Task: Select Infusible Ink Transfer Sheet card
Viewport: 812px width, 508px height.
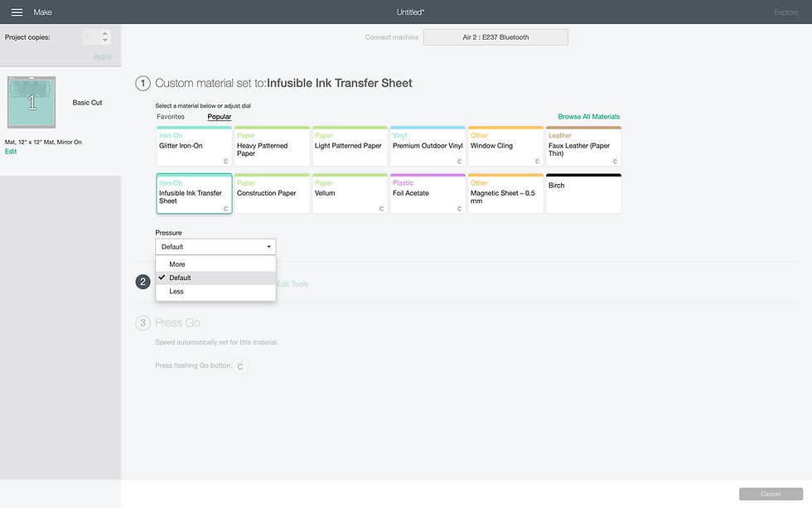Action: click(194, 194)
